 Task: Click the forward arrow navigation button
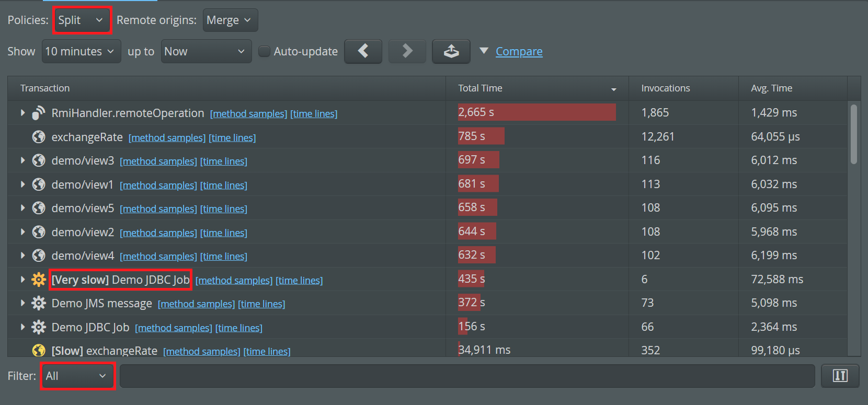407,51
